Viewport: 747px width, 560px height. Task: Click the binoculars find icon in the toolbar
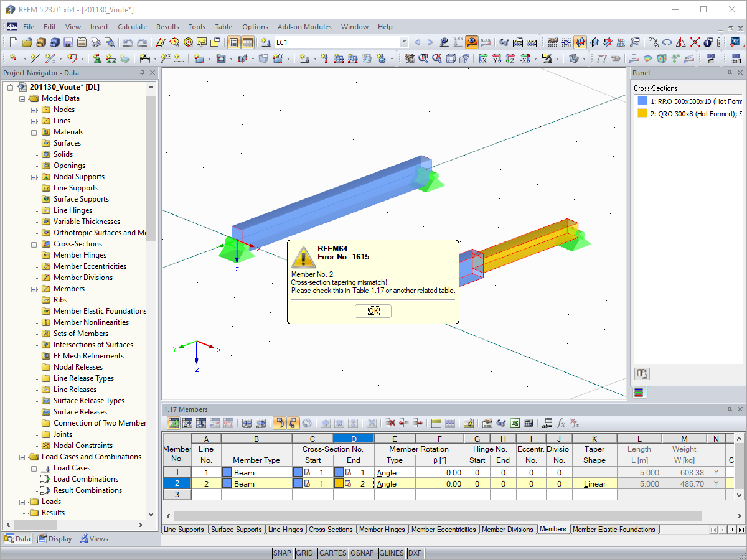click(504, 42)
